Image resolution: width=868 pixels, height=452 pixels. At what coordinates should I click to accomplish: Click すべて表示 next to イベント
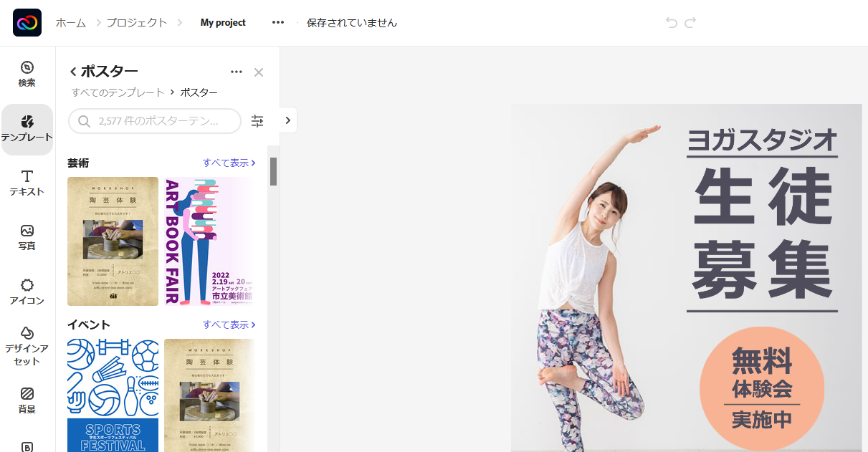point(229,324)
